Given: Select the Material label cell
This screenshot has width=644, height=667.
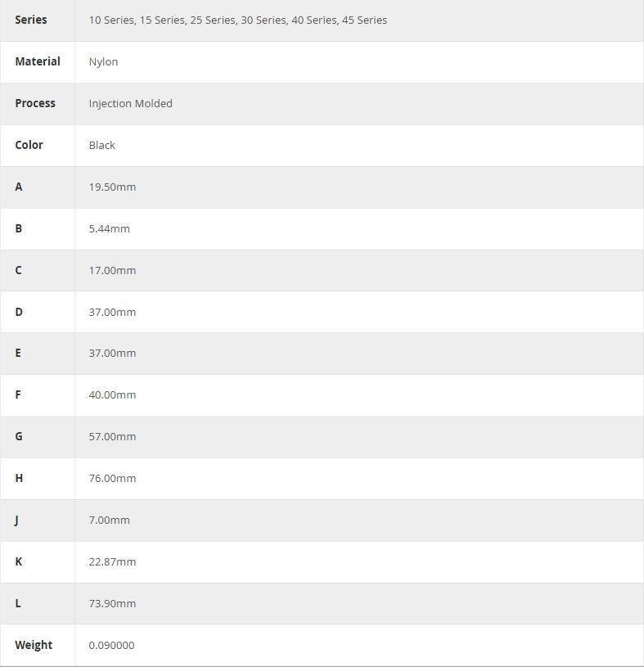Looking at the screenshot, I should [38, 61].
